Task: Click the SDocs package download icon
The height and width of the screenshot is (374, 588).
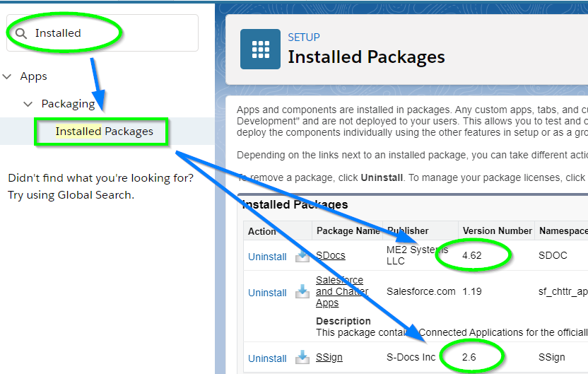Action: pos(302,256)
